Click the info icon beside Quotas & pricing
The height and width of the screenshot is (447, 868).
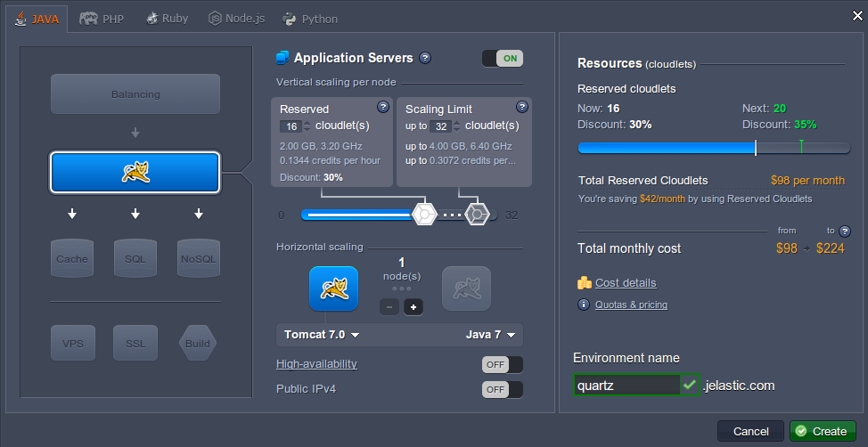pos(584,305)
